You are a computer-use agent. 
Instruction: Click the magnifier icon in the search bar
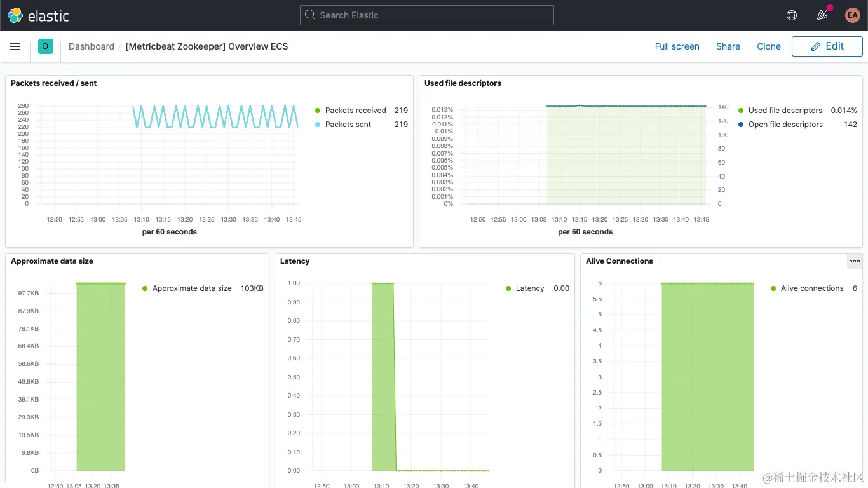(309, 15)
